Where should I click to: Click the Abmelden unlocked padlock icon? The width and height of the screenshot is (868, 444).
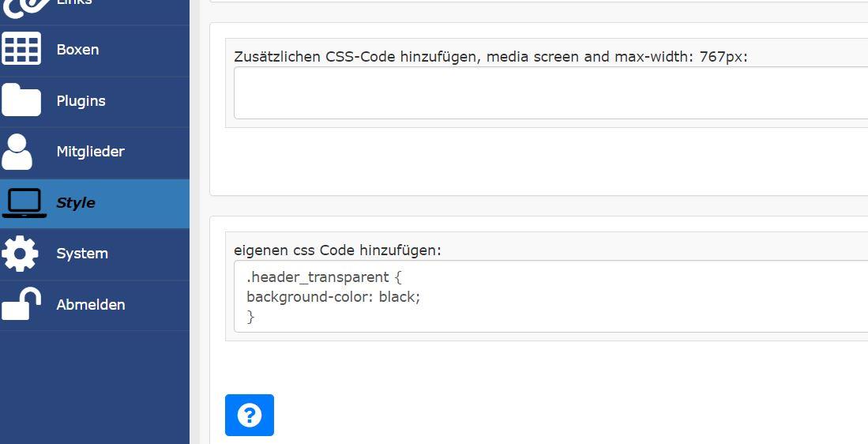(x=21, y=304)
